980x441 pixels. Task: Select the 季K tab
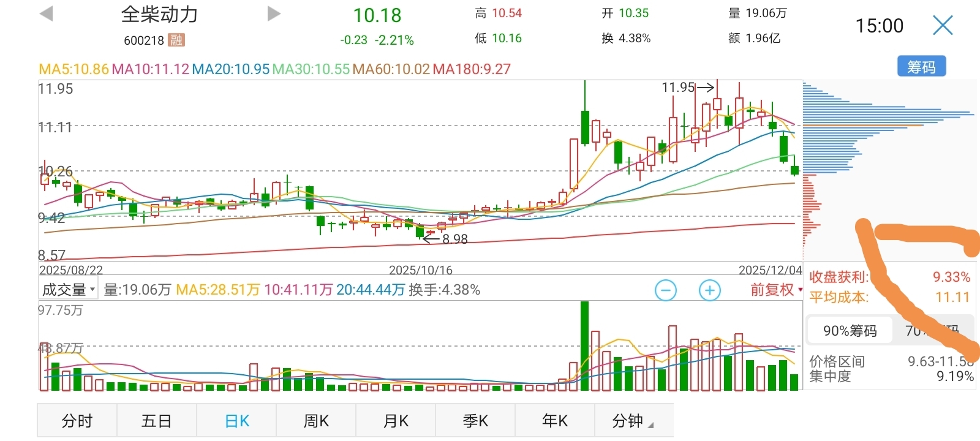coord(475,421)
